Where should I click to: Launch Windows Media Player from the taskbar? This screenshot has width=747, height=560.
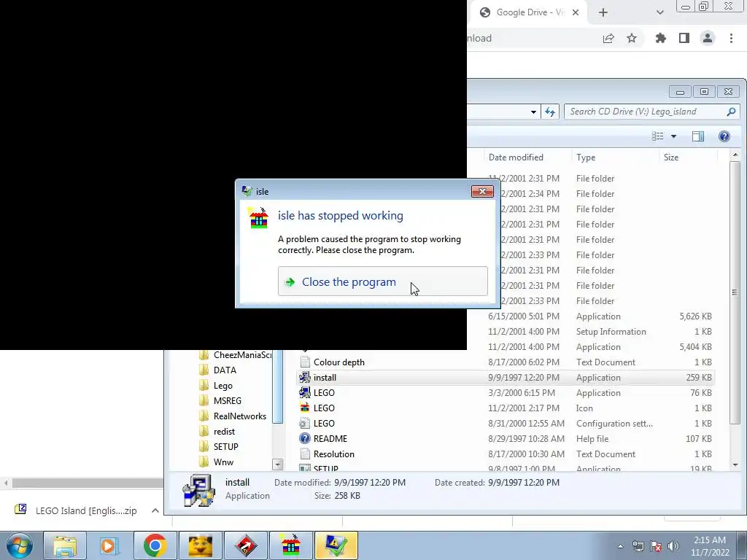coord(109,545)
